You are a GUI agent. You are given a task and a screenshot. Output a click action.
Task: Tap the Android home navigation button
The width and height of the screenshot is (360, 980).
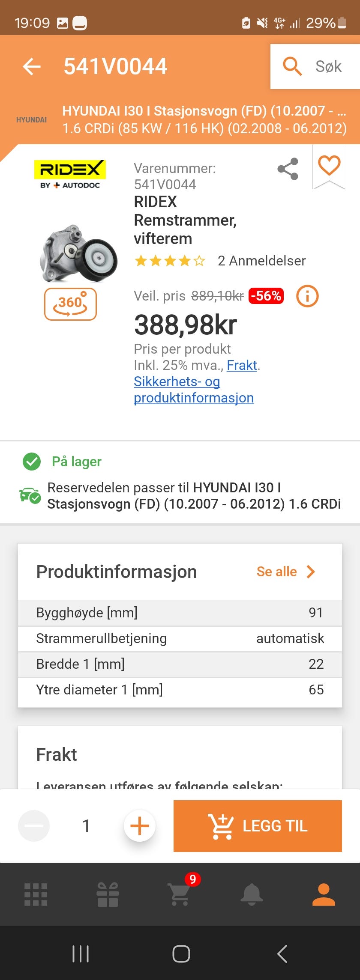(x=181, y=954)
